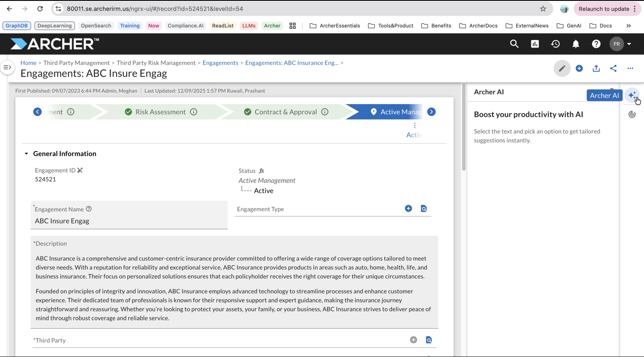This screenshot has width=644, height=357.
Task: Click the export/upload icon near record title
Action: click(596, 68)
